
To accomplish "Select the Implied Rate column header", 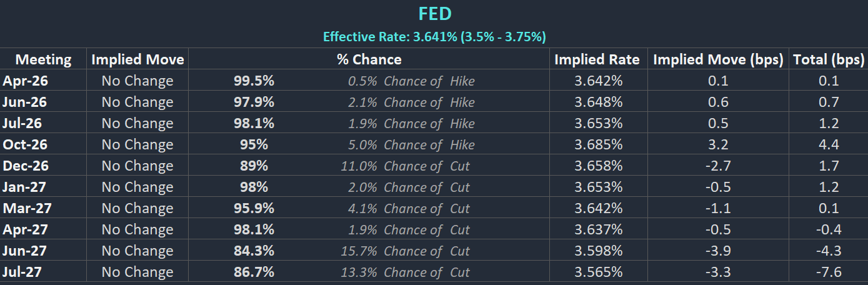I will tap(597, 59).
